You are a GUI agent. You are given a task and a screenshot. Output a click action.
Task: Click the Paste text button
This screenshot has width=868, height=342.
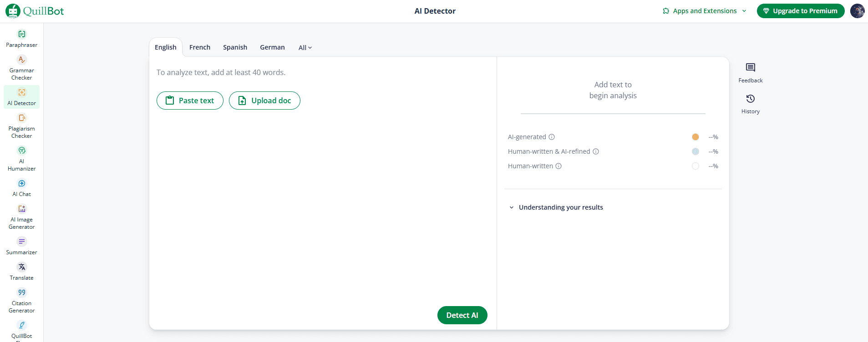click(190, 101)
